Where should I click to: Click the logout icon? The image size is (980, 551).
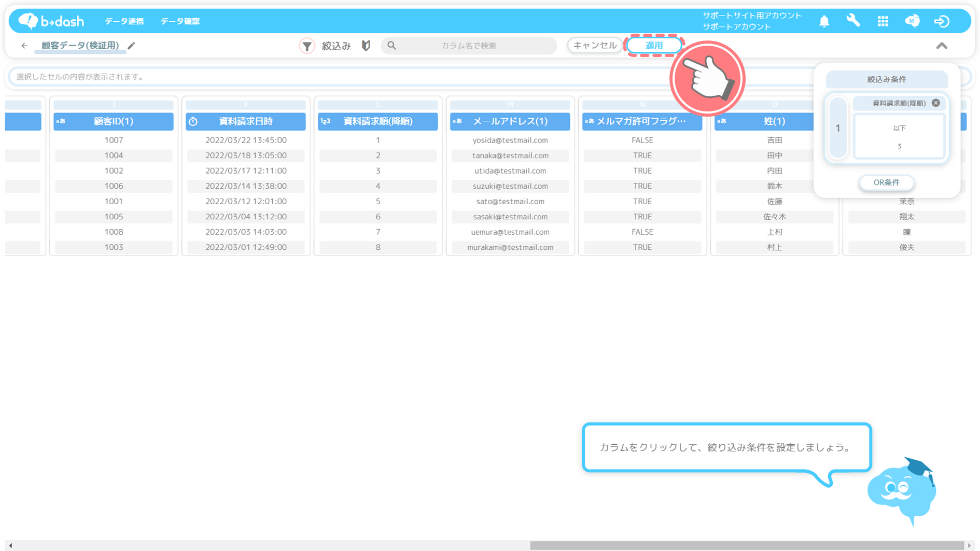click(942, 21)
